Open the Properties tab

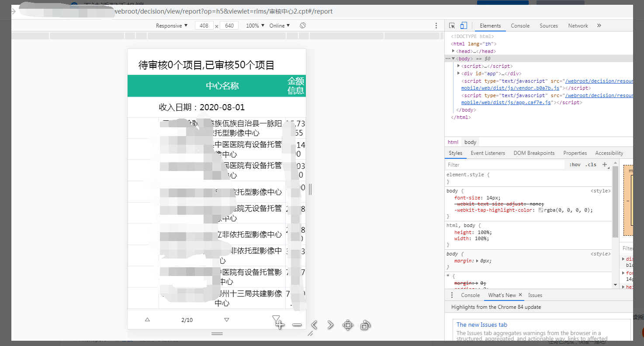point(575,153)
